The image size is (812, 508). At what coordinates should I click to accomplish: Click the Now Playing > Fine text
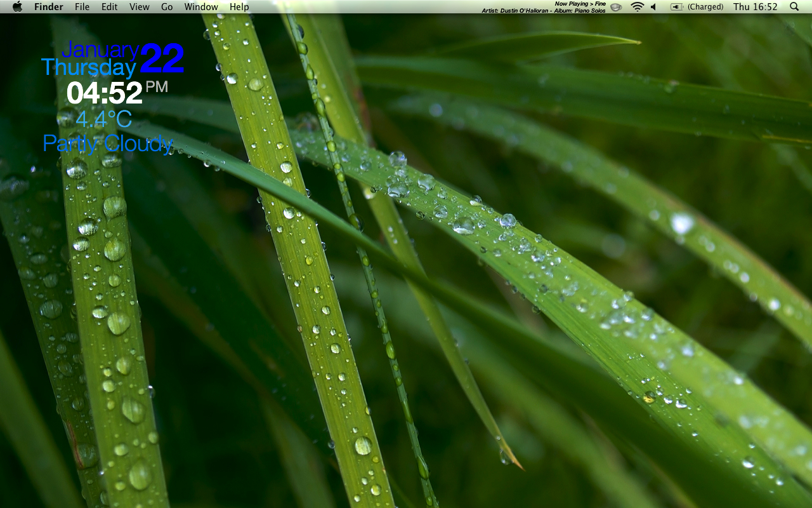pos(580,4)
